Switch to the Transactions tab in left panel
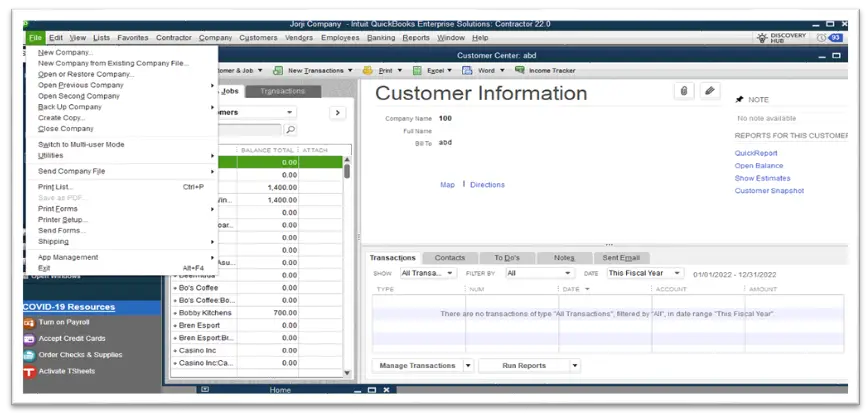866x415 pixels. pyautogui.click(x=283, y=91)
